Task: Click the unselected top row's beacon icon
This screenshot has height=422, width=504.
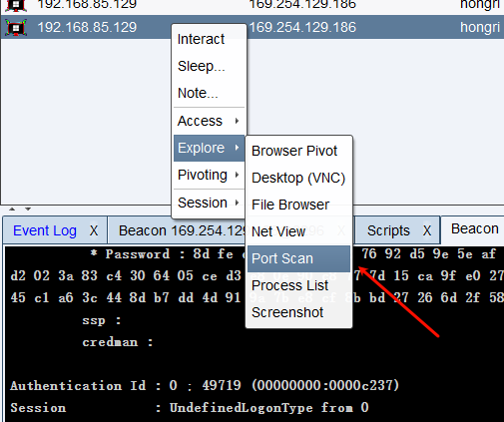Action: pos(16,5)
